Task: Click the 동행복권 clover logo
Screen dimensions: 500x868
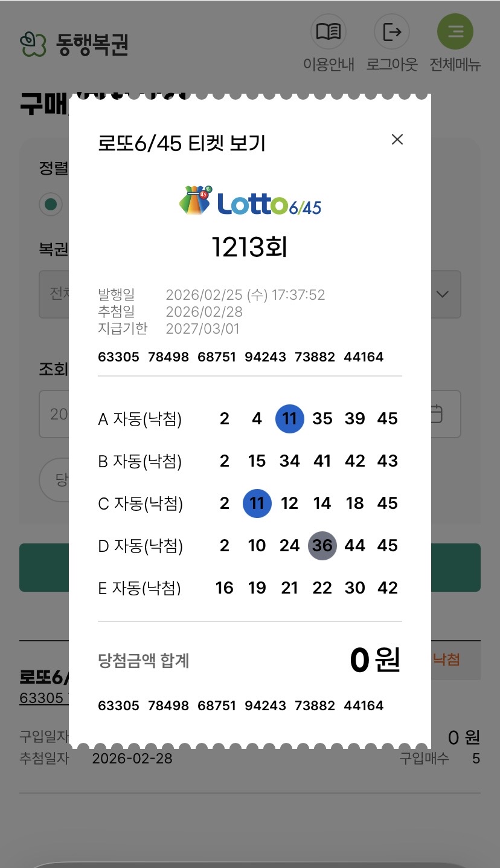Action: (x=33, y=44)
